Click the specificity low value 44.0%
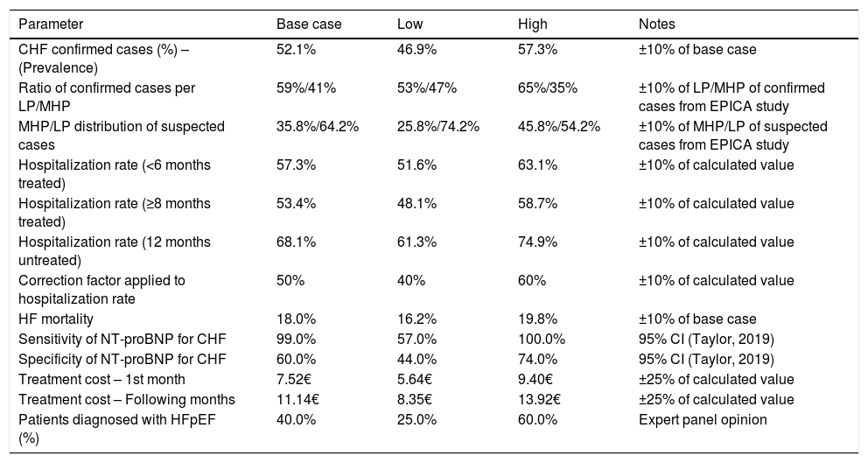 415,358
